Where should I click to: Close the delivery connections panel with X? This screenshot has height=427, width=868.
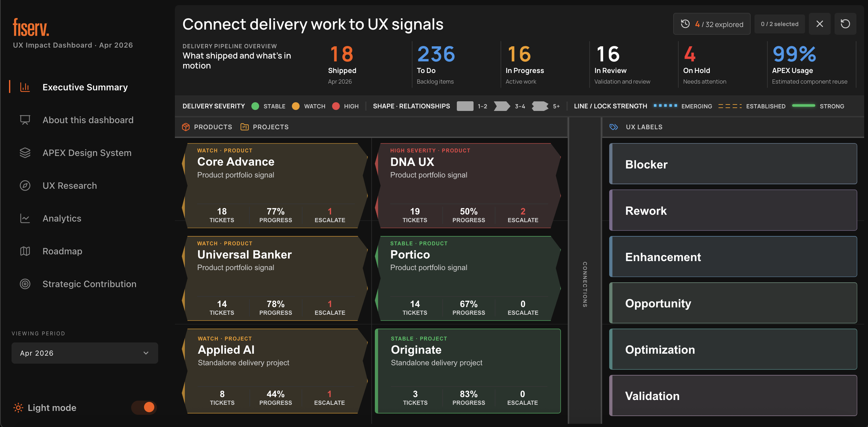pyautogui.click(x=819, y=24)
